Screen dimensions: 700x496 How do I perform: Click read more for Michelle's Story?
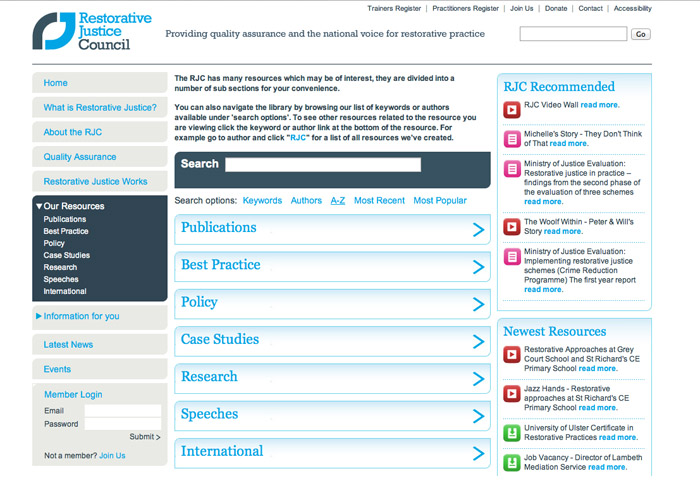coord(568,143)
